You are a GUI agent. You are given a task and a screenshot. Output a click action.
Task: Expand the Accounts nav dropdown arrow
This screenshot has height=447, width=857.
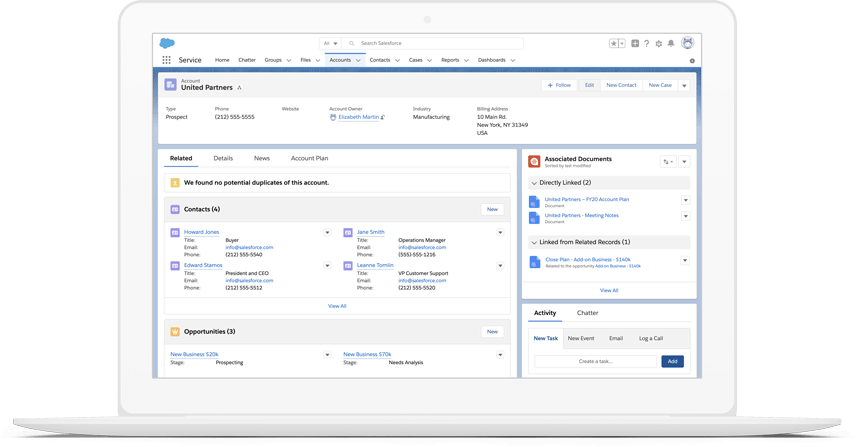358,61
